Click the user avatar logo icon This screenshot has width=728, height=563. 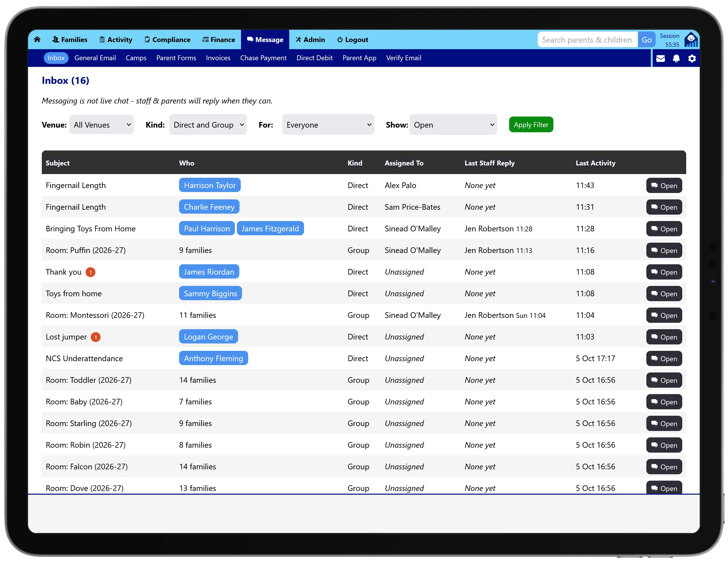click(x=691, y=40)
